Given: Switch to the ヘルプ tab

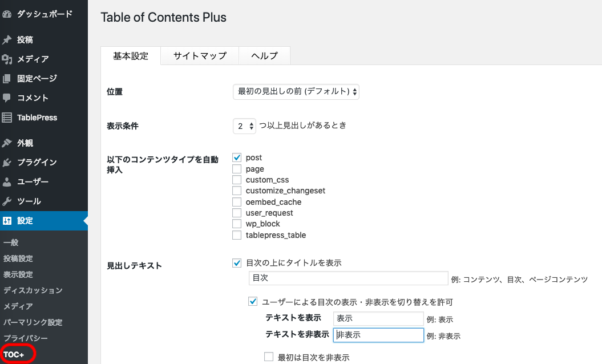Looking at the screenshot, I should pos(264,56).
